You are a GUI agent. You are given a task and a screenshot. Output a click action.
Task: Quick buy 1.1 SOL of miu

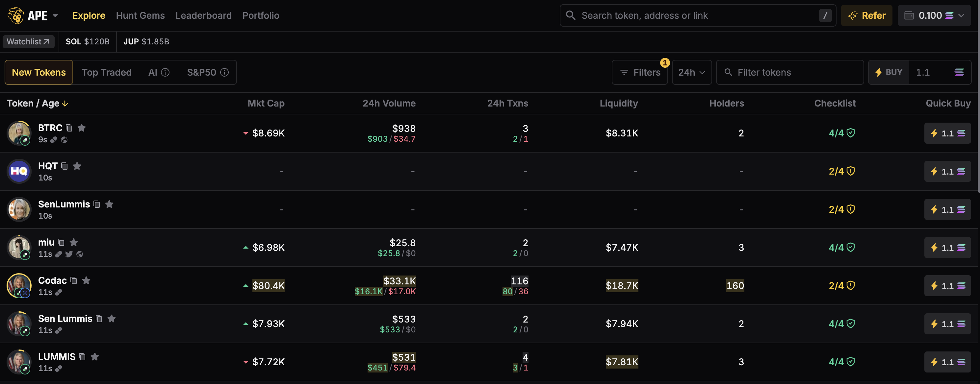pos(947,248)
